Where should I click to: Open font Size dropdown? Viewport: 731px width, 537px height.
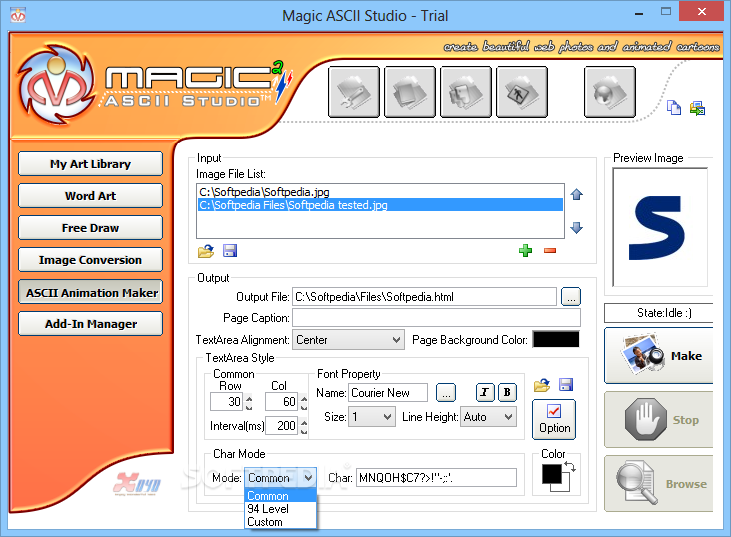(387, 417)
